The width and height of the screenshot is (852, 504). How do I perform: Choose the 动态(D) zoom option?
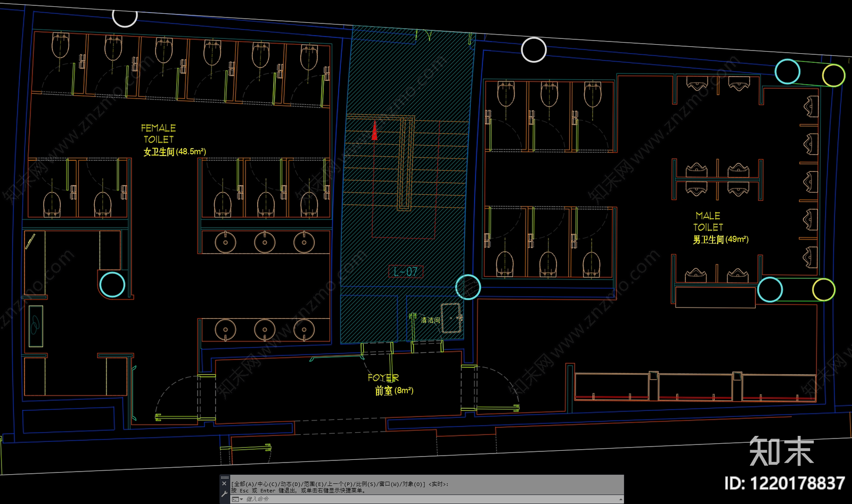291,484
